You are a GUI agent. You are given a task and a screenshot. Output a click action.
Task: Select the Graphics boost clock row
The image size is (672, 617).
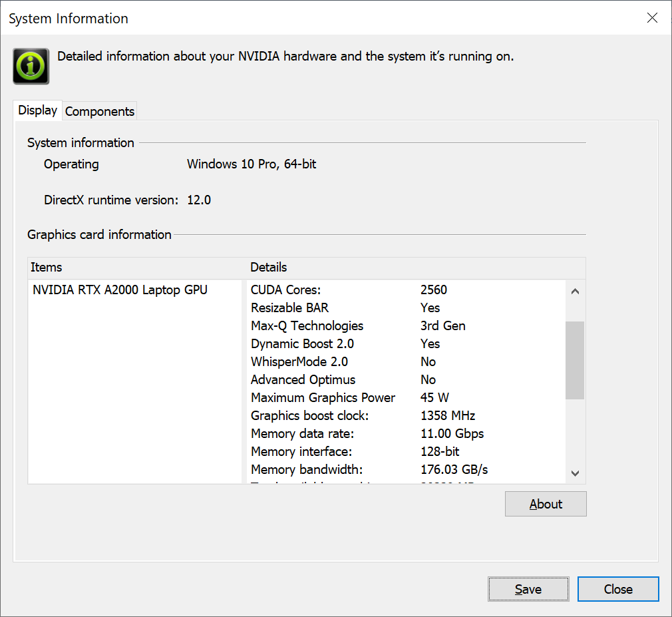pyautogui.click(x=407, y=416)
